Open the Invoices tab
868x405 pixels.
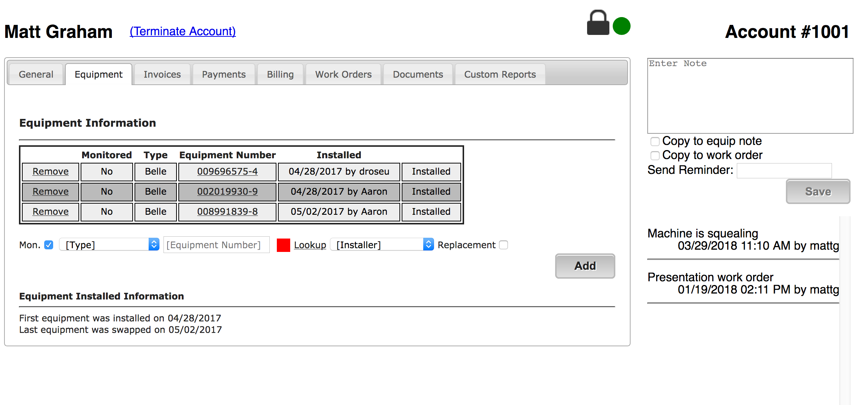point(162,74)
